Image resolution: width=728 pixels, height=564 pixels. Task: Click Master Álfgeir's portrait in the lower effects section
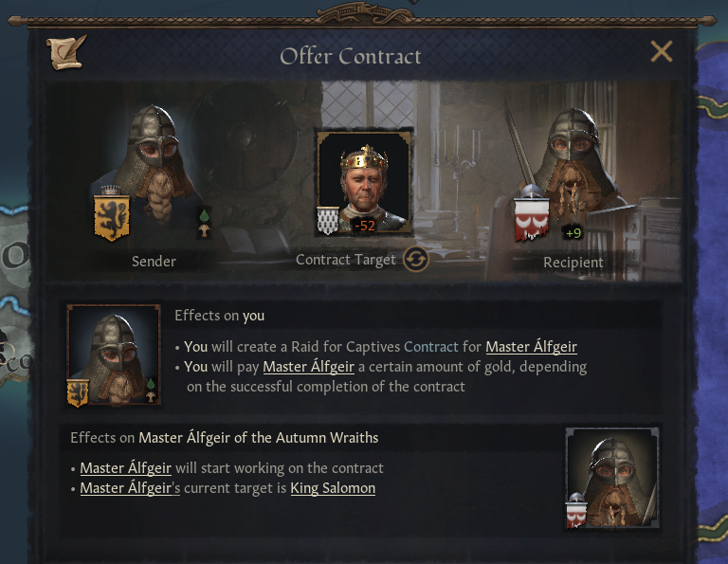coord(612,476)
